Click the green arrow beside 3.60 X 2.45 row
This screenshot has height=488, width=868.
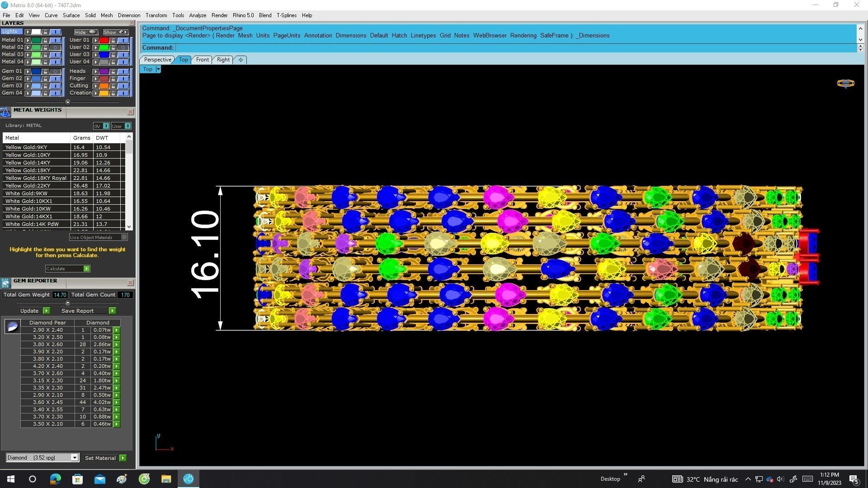[117, 402]
